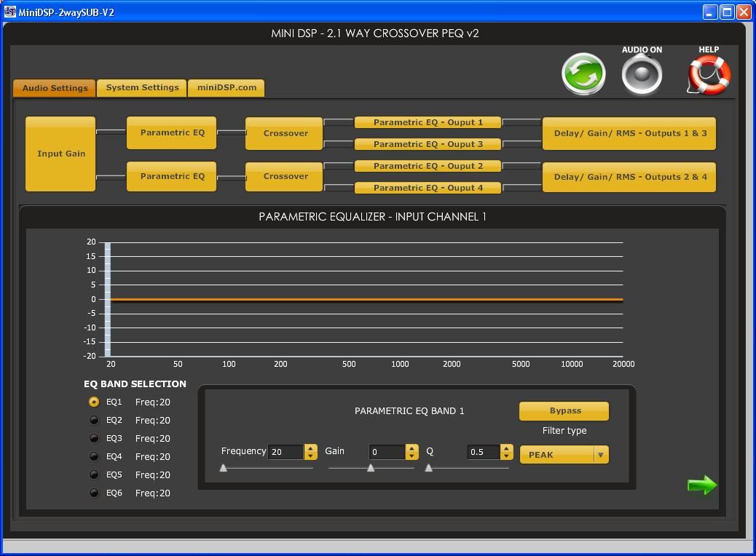Click the green refresh/synchronize icon
The width and height of the screenshot is (756, 556).
pos(583,74)
